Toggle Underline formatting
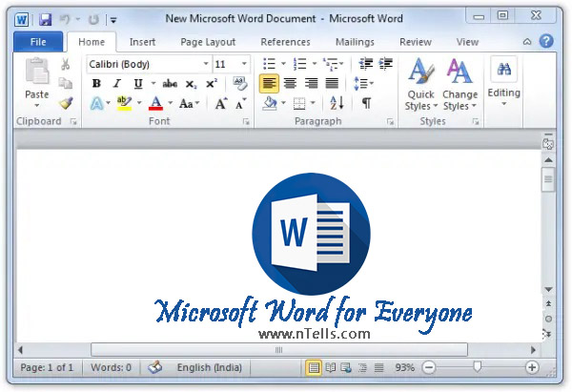This screenshot has width=572, height=392. 138,84
